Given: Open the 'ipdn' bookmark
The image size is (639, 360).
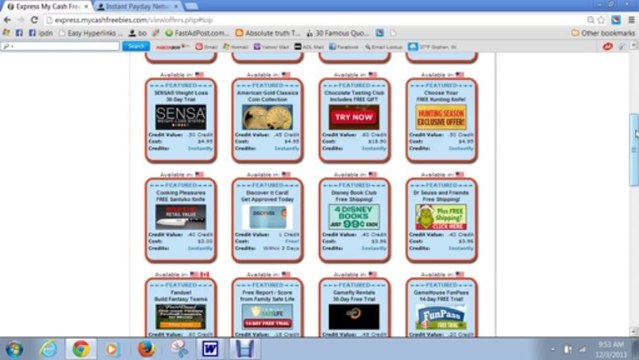Looking at the screenshot, I should click(x=41, y=33).
